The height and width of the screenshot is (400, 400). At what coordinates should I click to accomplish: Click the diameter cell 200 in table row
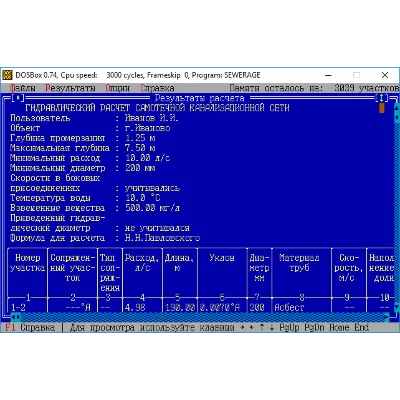tap(257, 308)
